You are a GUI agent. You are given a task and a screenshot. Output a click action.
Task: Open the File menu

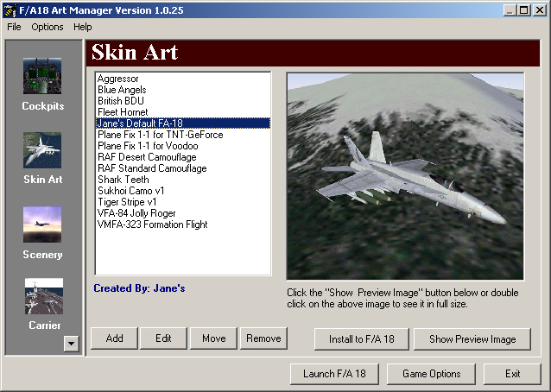tap(14, 27)
